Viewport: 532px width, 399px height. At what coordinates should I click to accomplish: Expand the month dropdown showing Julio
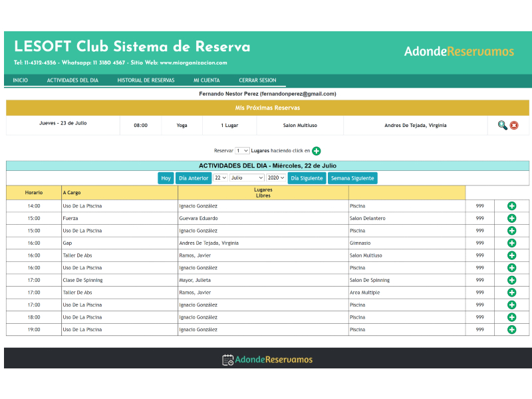247,178
